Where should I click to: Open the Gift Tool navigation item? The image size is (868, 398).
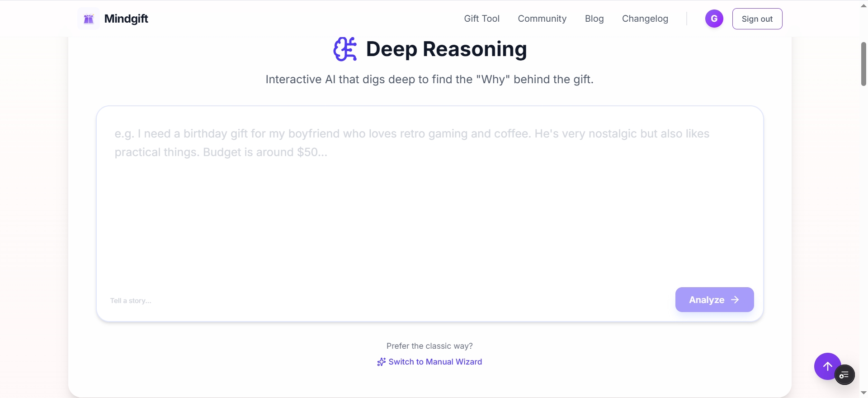481,19
